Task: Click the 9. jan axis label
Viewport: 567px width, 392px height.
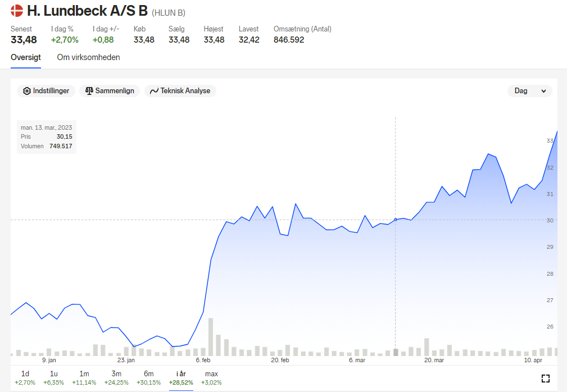Action: point(49,360)
